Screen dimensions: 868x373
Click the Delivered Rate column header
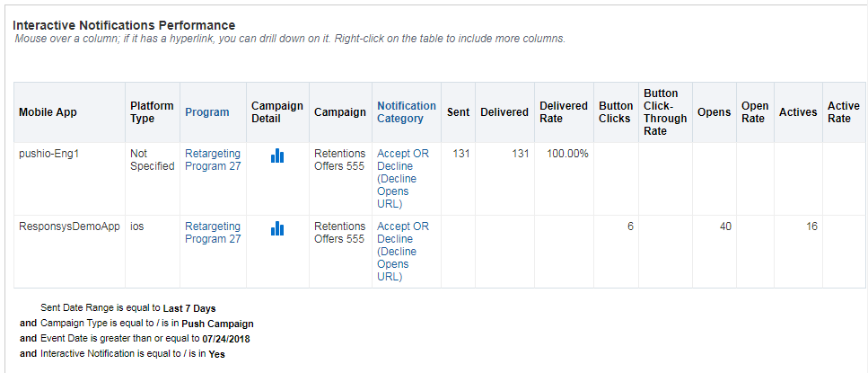pos(563,112)
